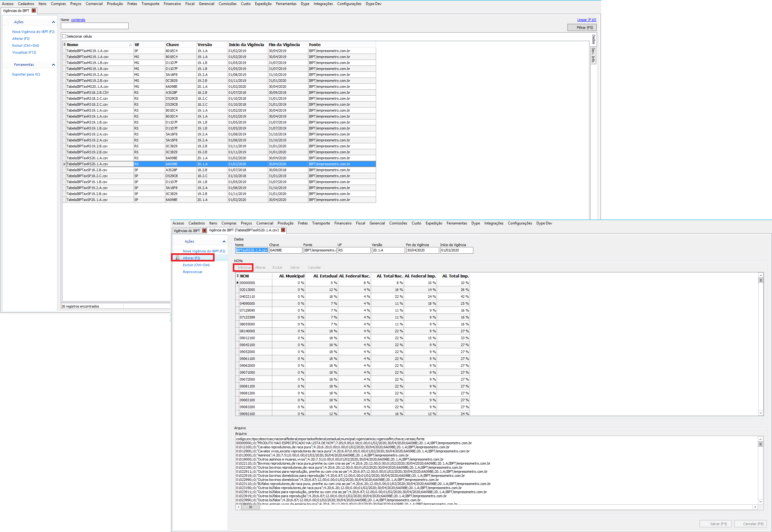This screenshot has height=532, width=772.
Task: Select the TabelaIBPTaxSP20.1.A.csv row
Action: (219, 200)
